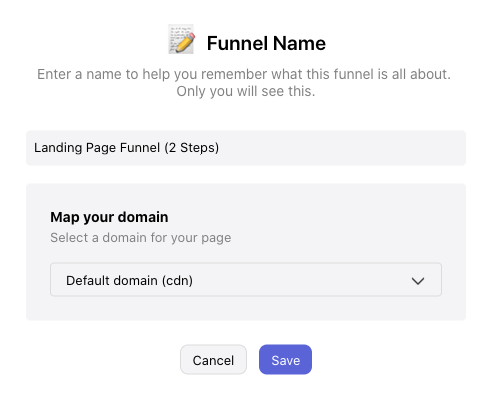Select the 'Default domain (cdn)' text label
This screenshot has width=492, height=401.
[x=129, y=281]
